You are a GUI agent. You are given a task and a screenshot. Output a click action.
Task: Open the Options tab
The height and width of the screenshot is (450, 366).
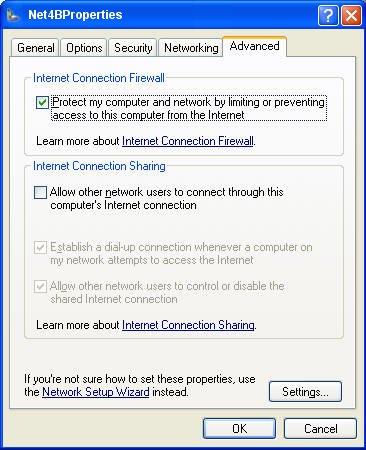point(84,48)
